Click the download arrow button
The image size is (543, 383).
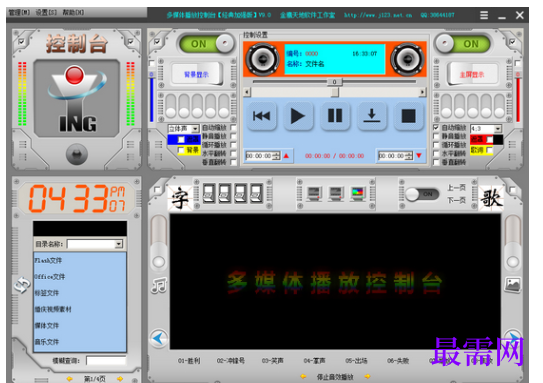pos(372,116)
